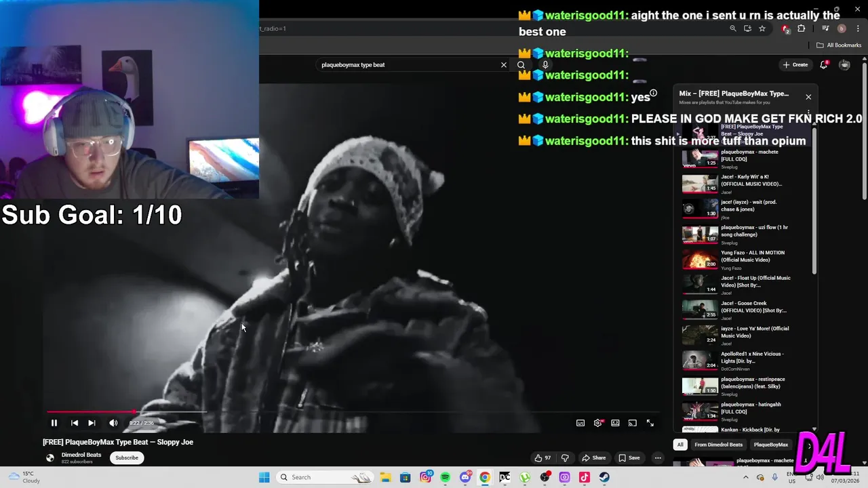Screen dimensions: 868x488
Task: Close the Mix playlist panel
Action: [x=808, y=97]
